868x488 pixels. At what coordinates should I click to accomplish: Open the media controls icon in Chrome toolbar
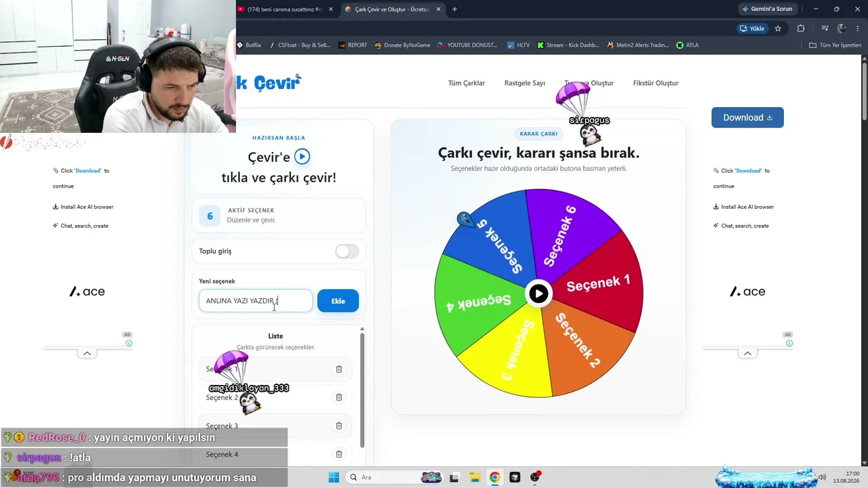(x=825, y=28)
